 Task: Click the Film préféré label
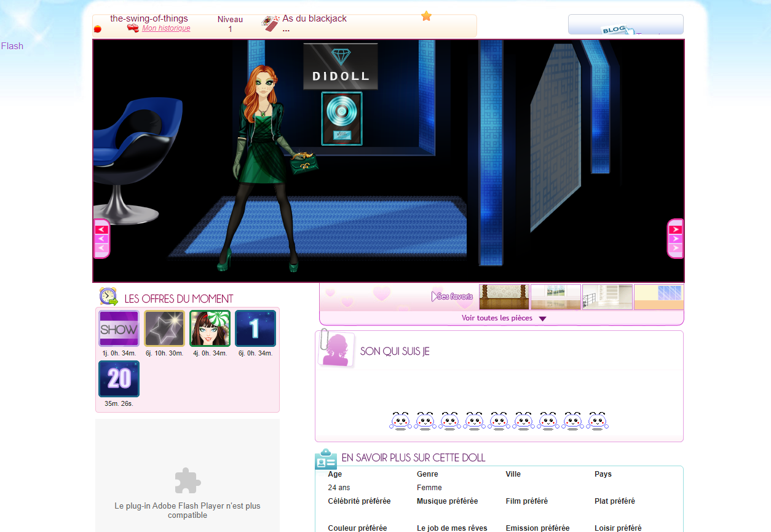coord(527,501)
